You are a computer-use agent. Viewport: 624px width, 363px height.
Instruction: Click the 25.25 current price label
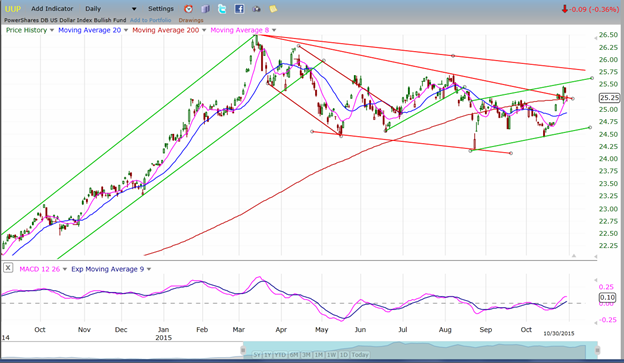(609, 98)
